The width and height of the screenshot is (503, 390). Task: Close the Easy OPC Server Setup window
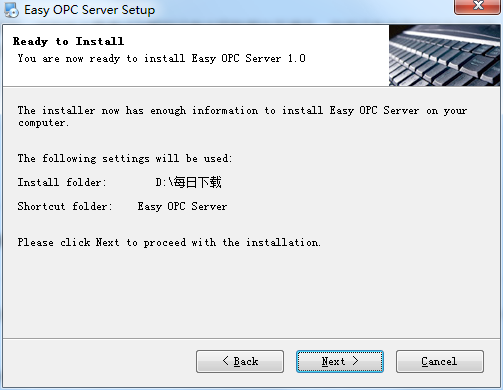click(478, 6)
